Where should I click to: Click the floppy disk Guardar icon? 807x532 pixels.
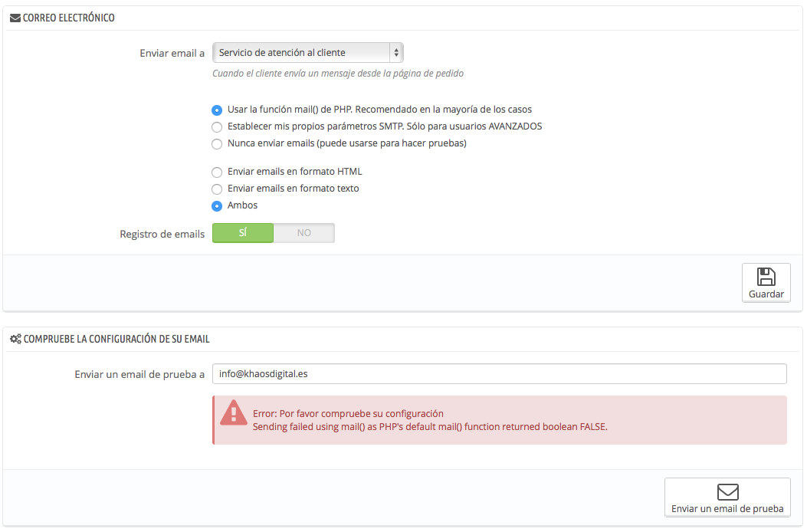766,277
